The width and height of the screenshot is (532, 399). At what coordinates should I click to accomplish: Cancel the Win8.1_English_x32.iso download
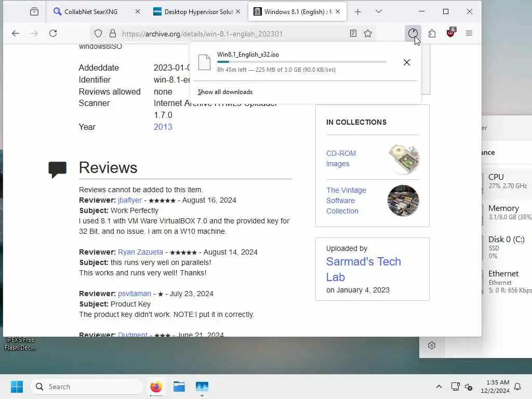(407, 62)
